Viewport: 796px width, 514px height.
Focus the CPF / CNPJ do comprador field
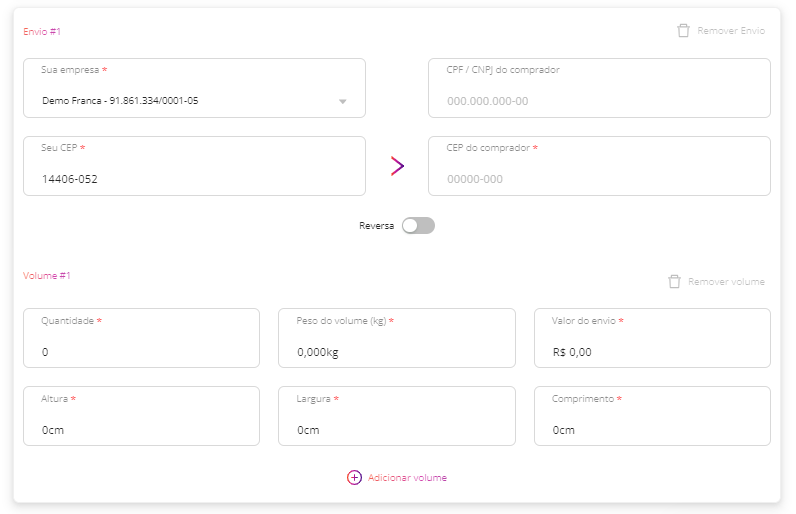599,88
